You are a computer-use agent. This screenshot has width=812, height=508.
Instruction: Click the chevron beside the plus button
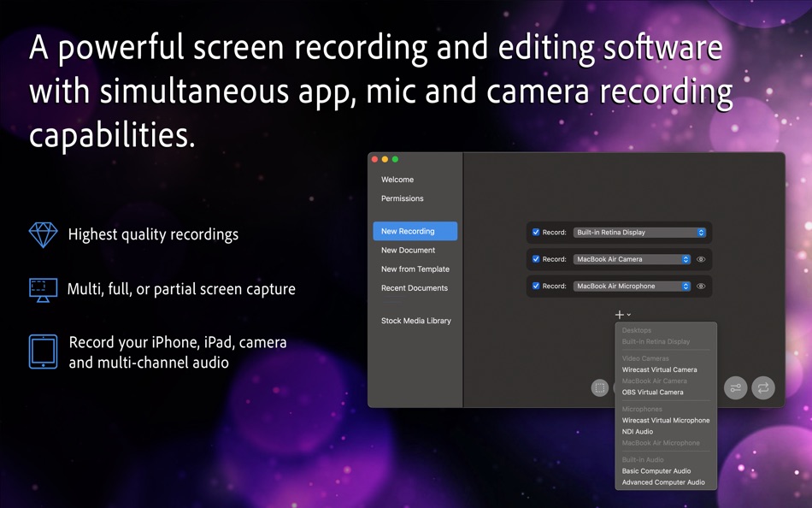click(x=629, y=315)
